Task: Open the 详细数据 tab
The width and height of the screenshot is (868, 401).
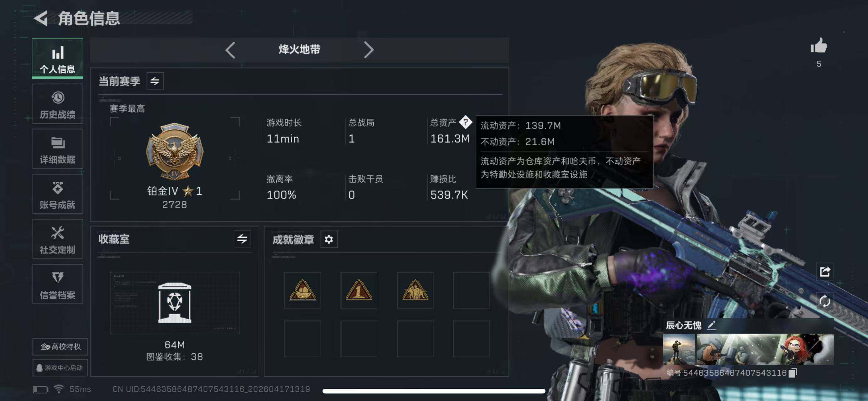Action: click(x=58, y=149)
